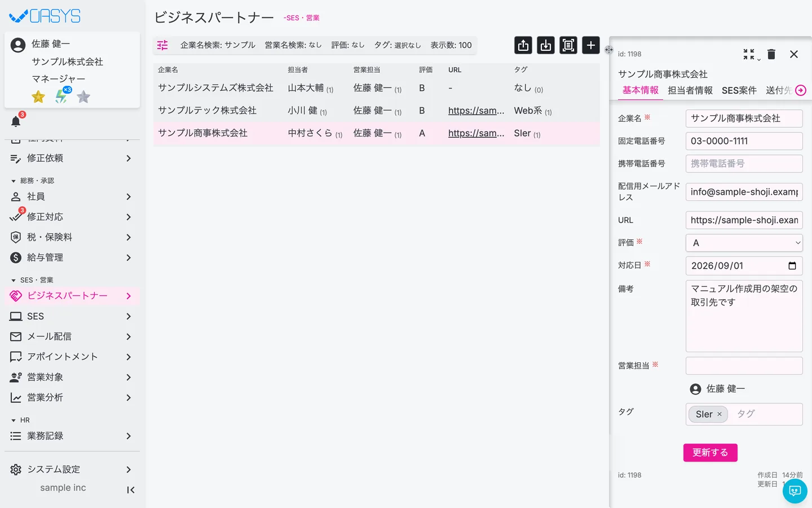Viewport: 812px width, 508px height.
Task: Open 給与管理 in the sidebar
Action: click(72, 257)
